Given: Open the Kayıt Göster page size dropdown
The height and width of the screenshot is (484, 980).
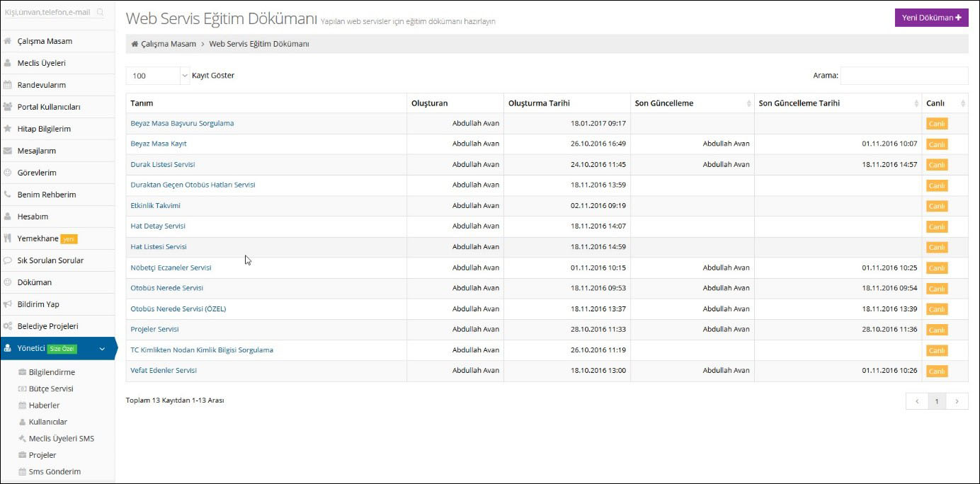Looking at the screenshot, I should [158, 76].
